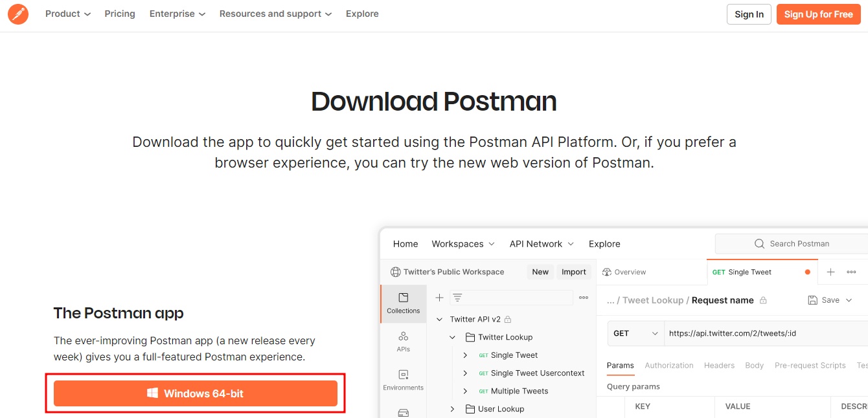Open Environments in the sidebar
Image resolution: width=868 pixels, height=418 pixels.
(x=404, y=380)
